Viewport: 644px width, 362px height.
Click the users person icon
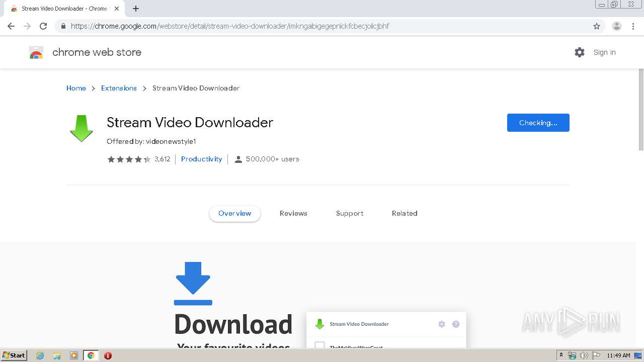[238, 159]
